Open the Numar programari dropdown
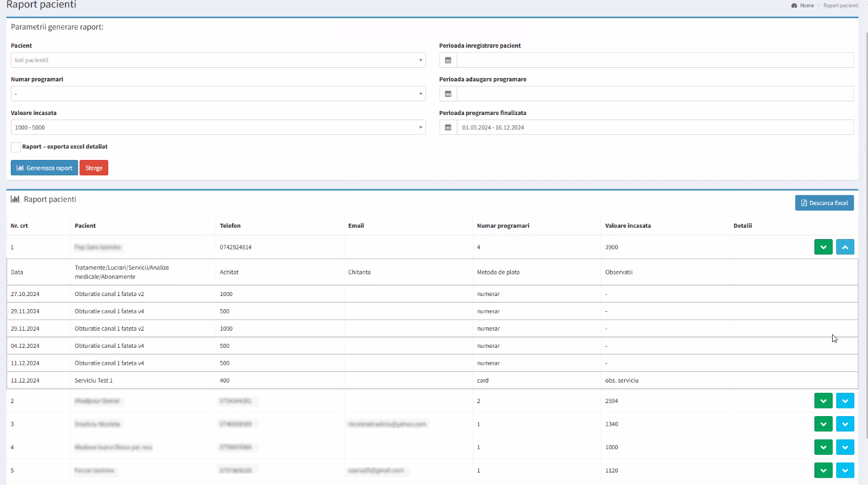This screenshot has height=485, width=868. (x=218, y=94)
